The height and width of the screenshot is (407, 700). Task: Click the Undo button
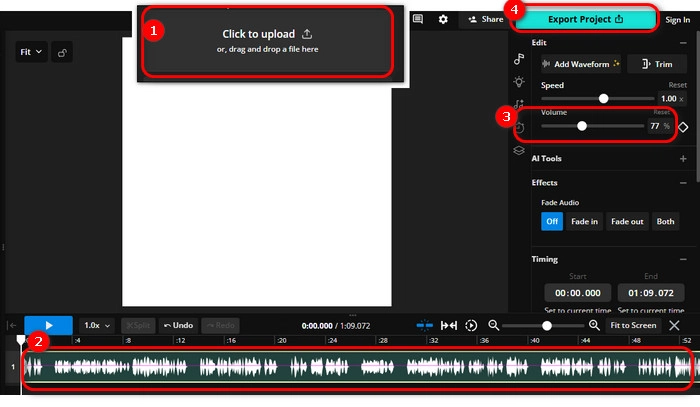tap(178, 325)
